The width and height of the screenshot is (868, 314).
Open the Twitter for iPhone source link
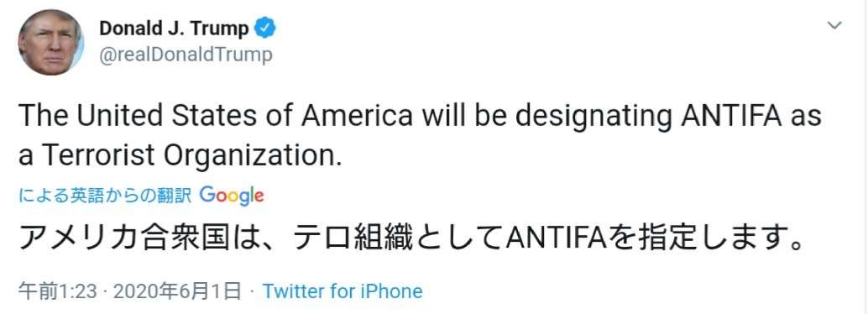pyautogui.click(x=342, y=291)
